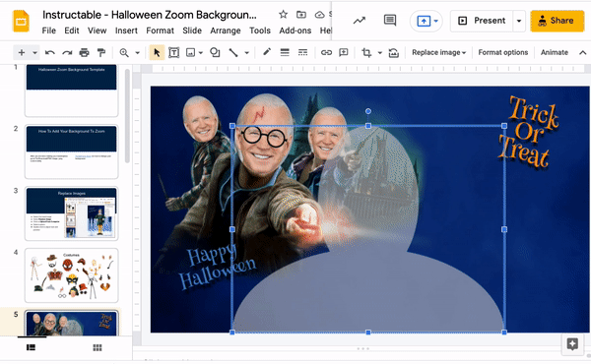Open Format options
Viewport: 591px width, 364px height.
[x=502, y=53]
